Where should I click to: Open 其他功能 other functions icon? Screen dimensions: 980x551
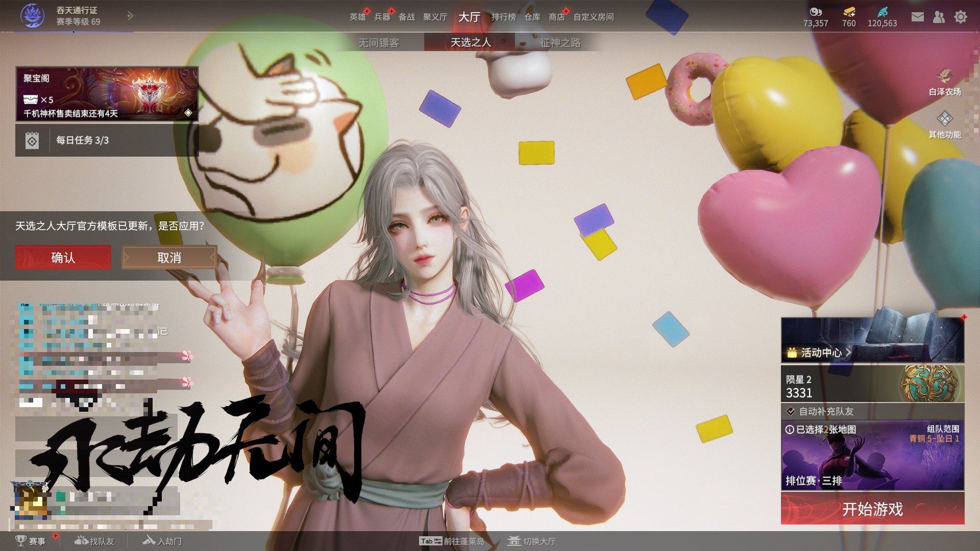point(945,119)
